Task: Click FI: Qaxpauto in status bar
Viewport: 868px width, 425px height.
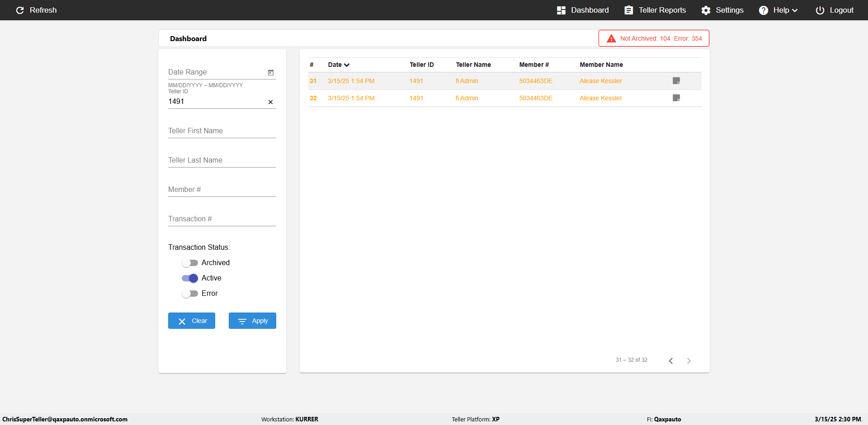Action: 664,419
